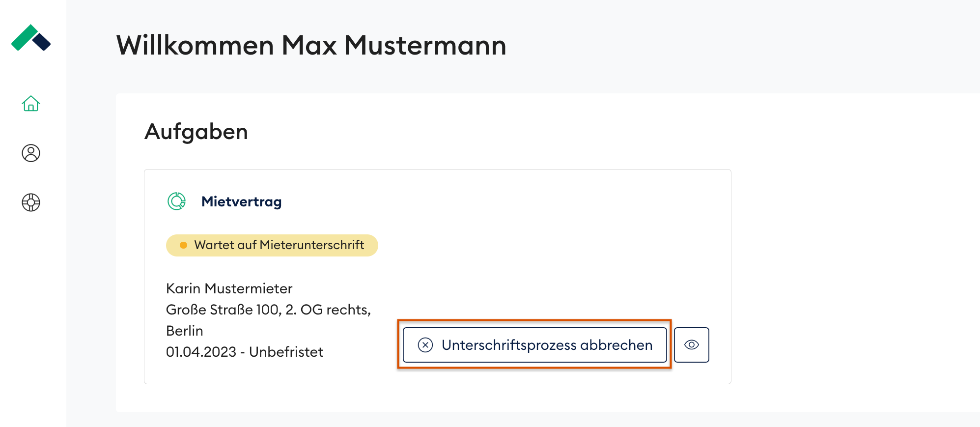This screenshot has width=980, height=427.
Task: Expand details for Karin Mustermieter
Action: tap(229, 288)
